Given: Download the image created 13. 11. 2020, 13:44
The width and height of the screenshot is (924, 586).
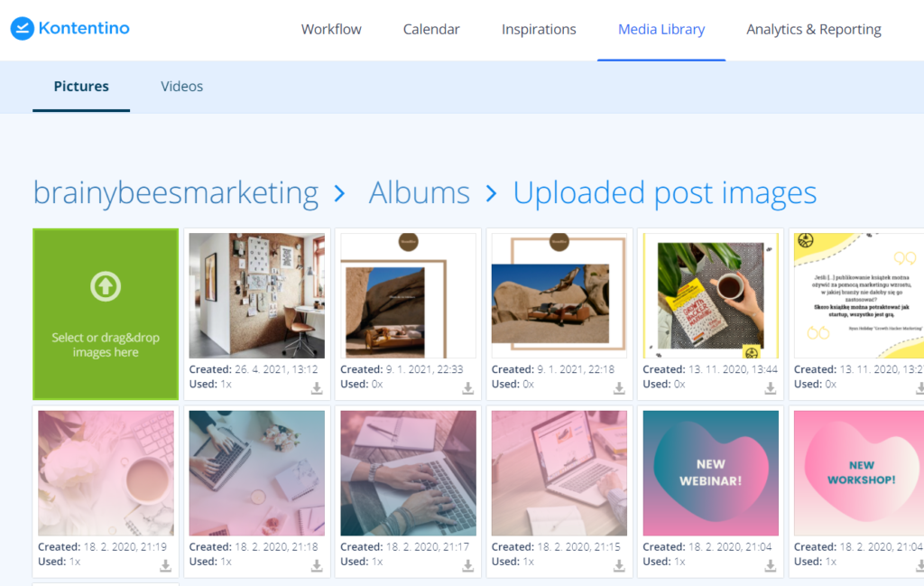Looking at the screenshot, I should click(771, 388).
